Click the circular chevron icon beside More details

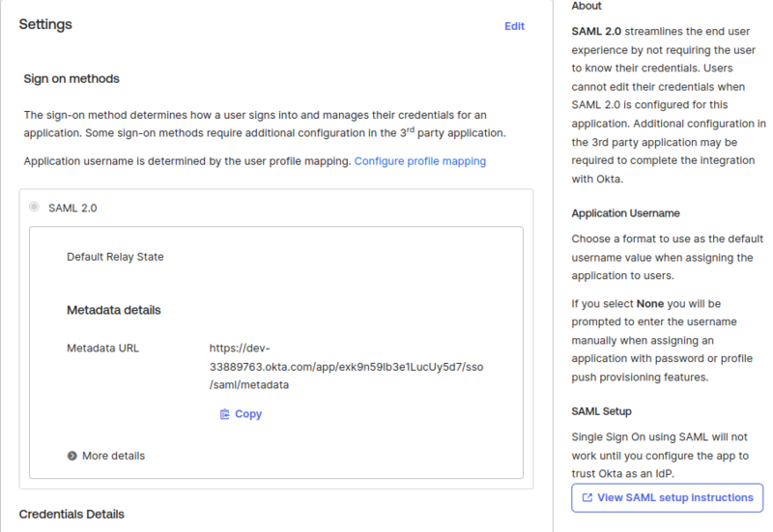pyautogui.click(x=72, y=456)
